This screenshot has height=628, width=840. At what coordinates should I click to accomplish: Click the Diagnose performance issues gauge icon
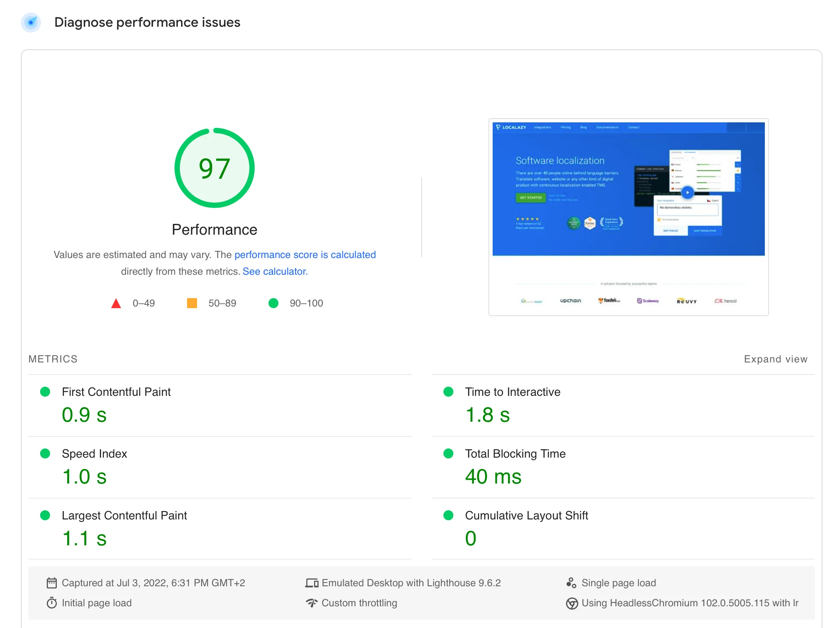tap(31, 22)
